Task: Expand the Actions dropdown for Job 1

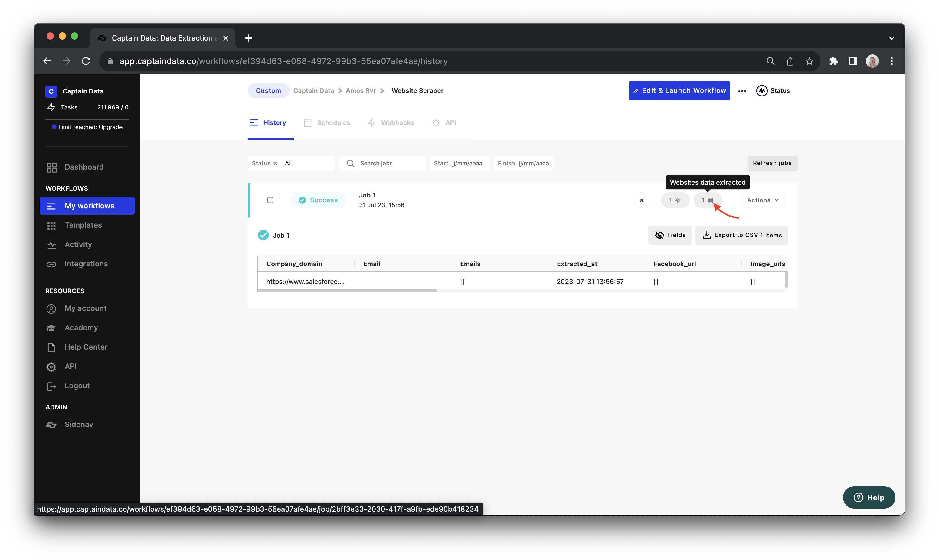Action: click(x=763, y=200)
